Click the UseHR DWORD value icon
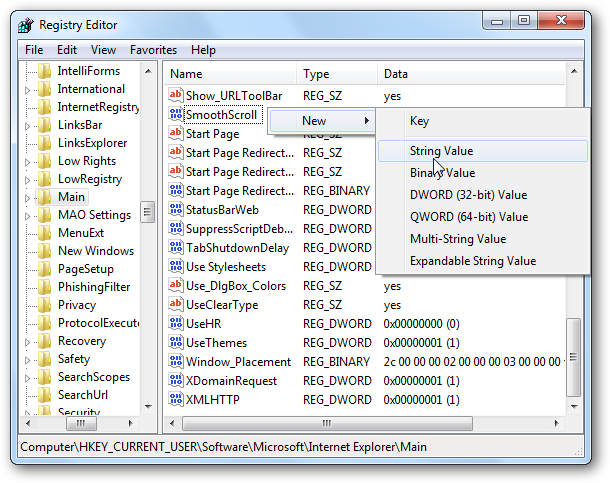This screenshot has height=483, width=610. tap(176, 324)
